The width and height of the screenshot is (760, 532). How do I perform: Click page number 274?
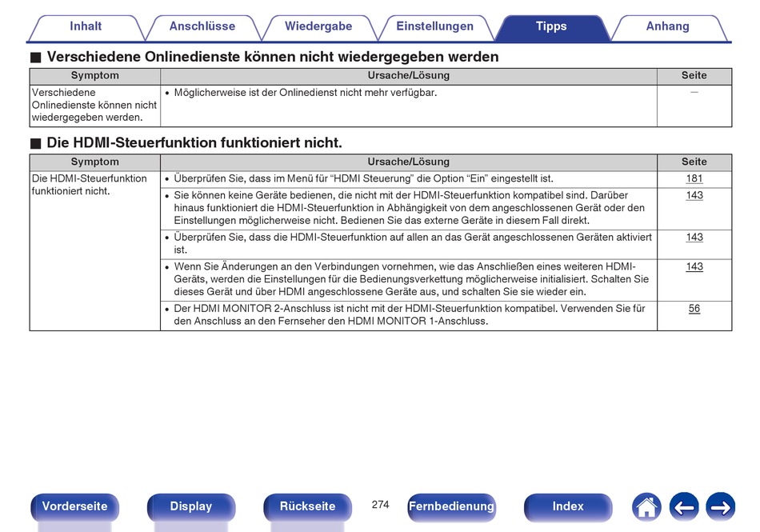(x=381, y=505)
